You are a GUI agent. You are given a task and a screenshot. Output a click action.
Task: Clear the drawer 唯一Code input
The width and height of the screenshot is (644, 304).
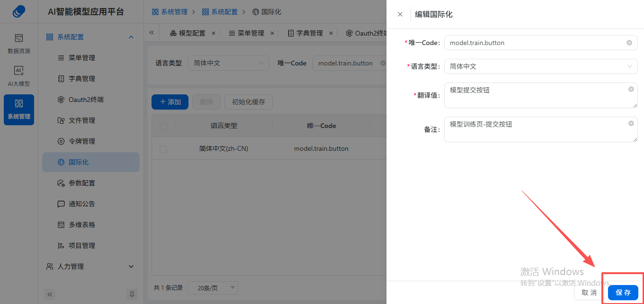629,43
